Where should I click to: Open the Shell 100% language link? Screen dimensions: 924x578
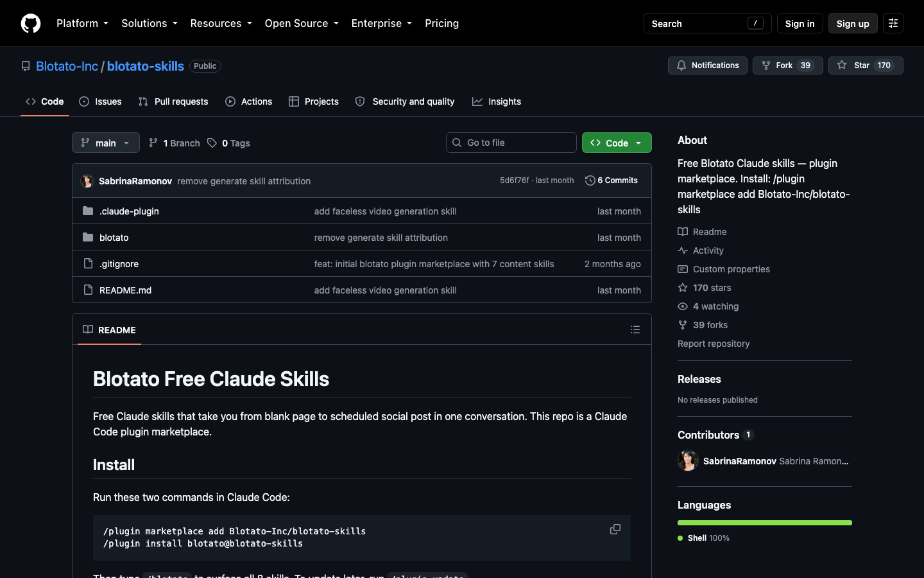pos(704,538)
